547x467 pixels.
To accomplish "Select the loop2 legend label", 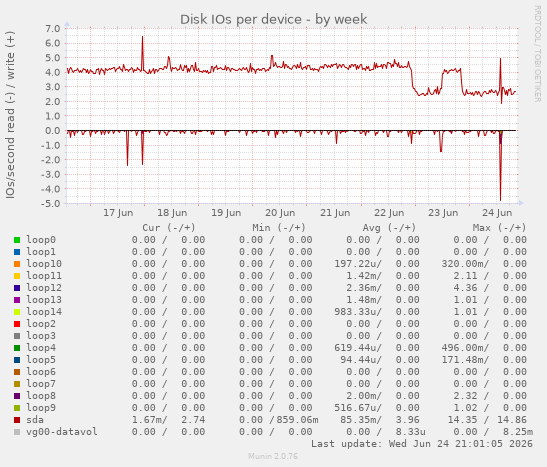I will click(x=41, y=324).
